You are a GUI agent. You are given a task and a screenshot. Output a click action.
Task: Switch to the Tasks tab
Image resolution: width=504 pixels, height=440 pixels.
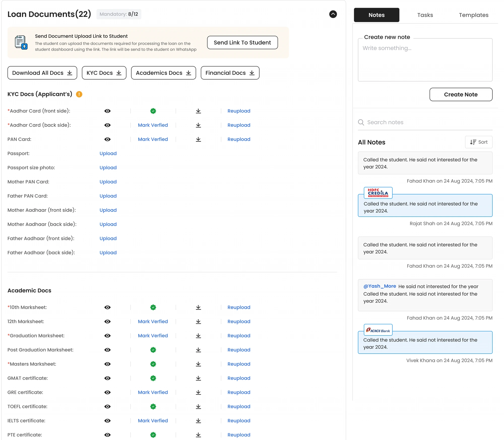(x=425, y=15)
